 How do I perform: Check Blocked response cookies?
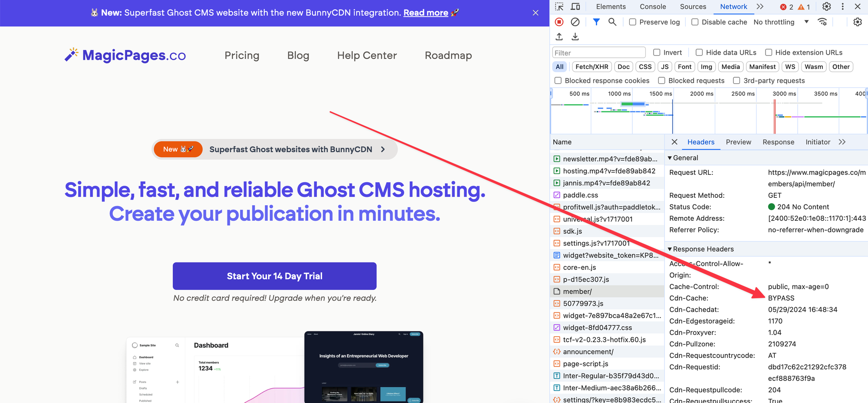tap(558, 81)
